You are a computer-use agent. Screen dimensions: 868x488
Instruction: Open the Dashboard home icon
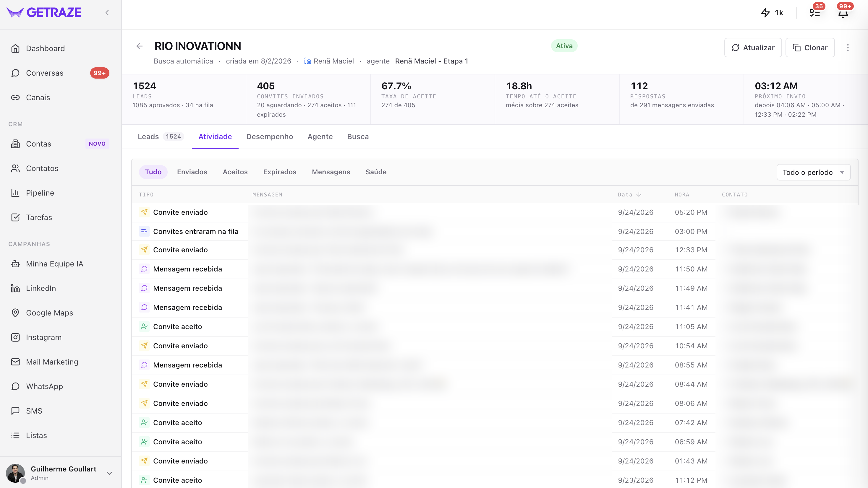15,48
